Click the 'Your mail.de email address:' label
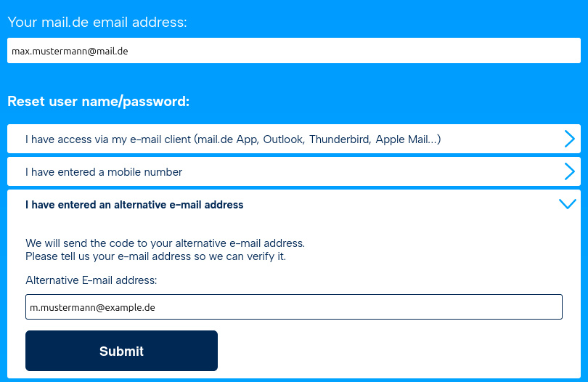The height and width of the screenshot is (382, 588). pos(97,22)
